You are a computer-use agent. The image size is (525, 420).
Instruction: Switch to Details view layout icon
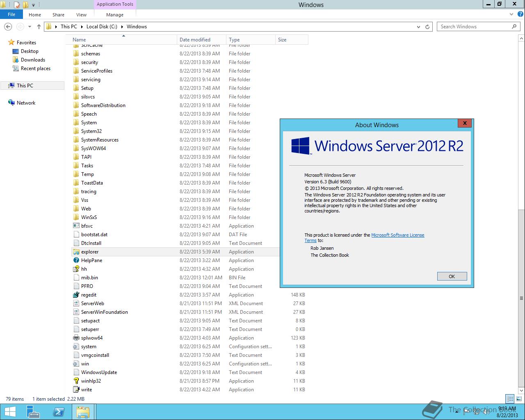click(x=510, y=399)
